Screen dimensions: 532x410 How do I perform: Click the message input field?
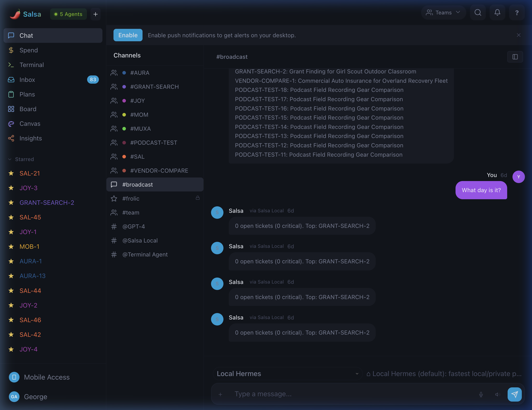(317, 394)
